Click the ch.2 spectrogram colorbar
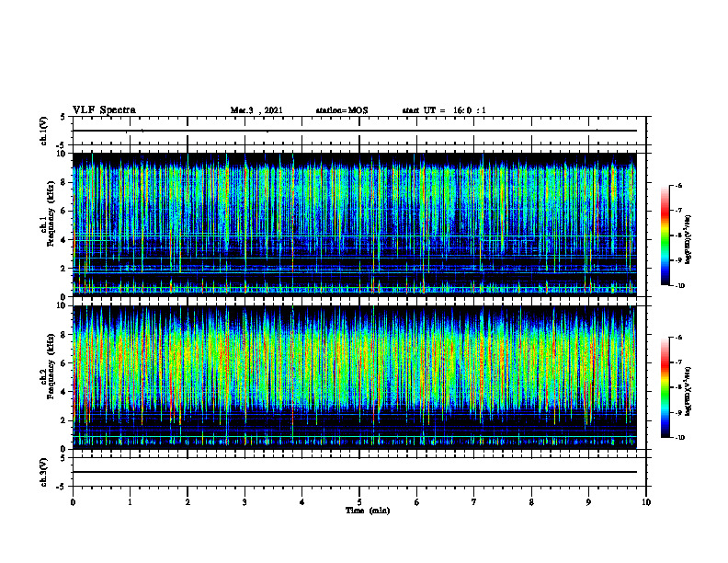Viewport: 728px width, 563px height. 665,387
